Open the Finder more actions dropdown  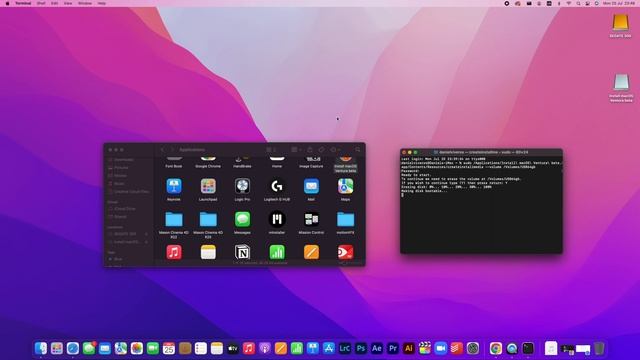coord(335,150)
